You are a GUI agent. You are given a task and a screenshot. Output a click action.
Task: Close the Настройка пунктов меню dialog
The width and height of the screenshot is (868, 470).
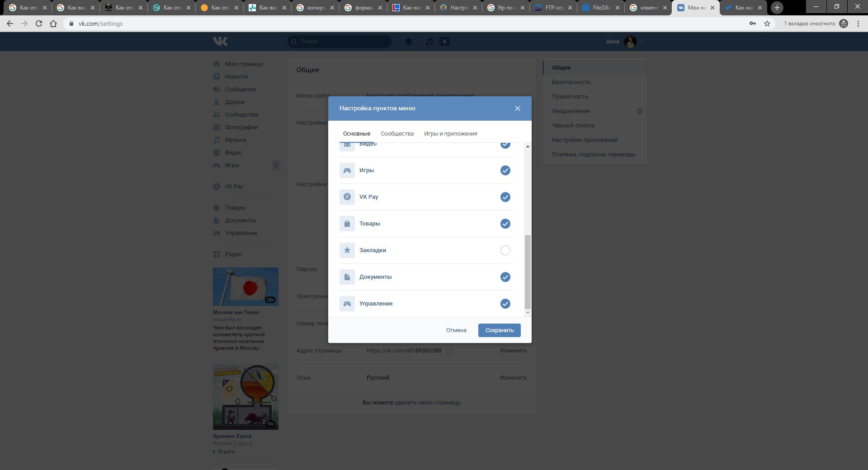pyautogui.click(x=518, y=108)
